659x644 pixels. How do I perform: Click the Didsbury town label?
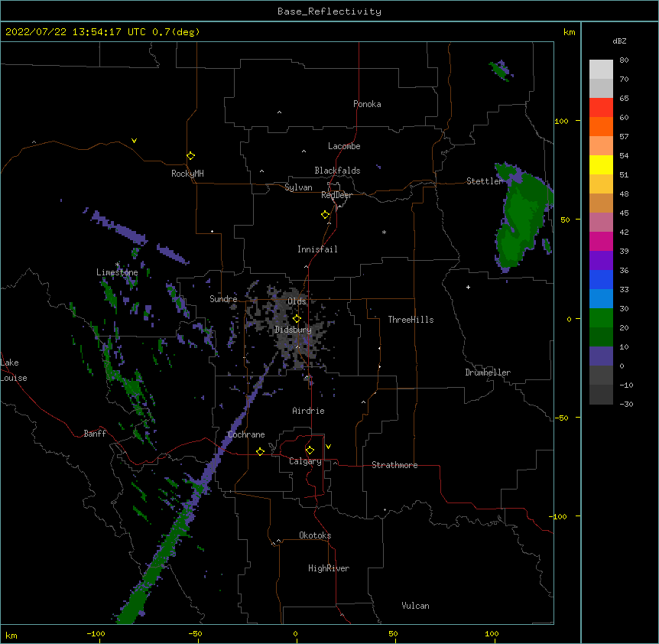point(294,330)
